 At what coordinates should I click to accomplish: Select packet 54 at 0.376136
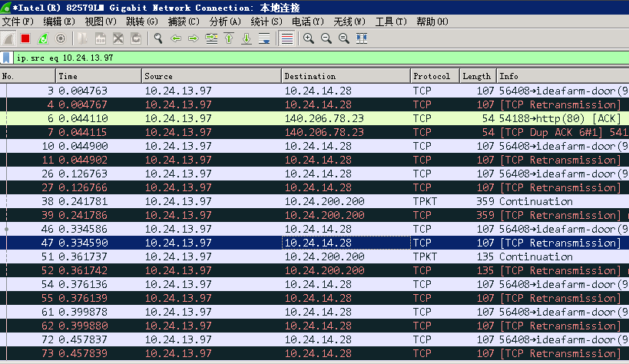[315, 284]
